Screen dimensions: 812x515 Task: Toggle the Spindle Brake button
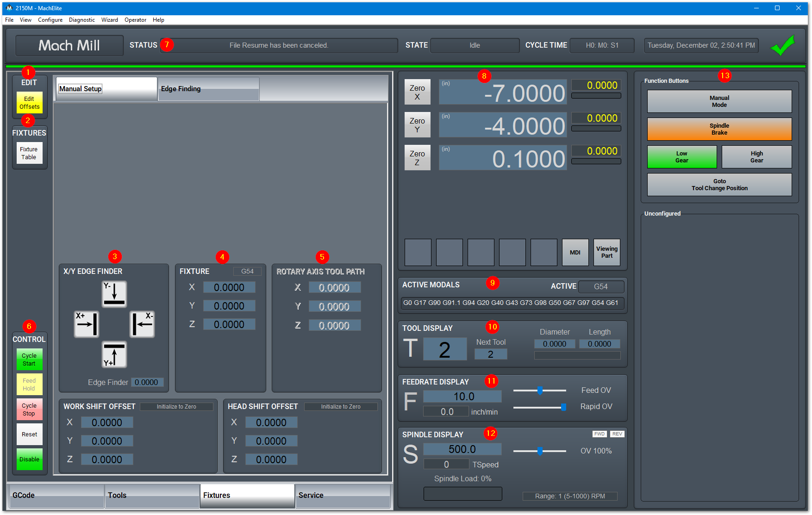[x=719, y=129]
